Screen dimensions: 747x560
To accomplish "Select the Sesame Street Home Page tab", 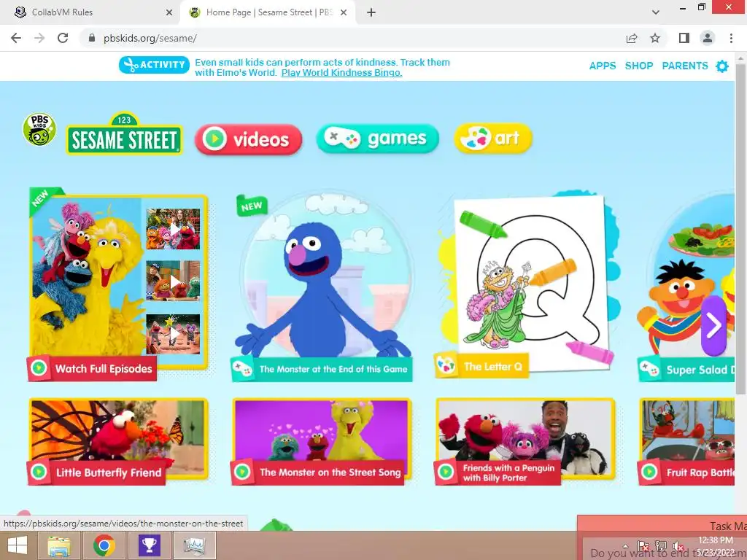I will point(267,12).
